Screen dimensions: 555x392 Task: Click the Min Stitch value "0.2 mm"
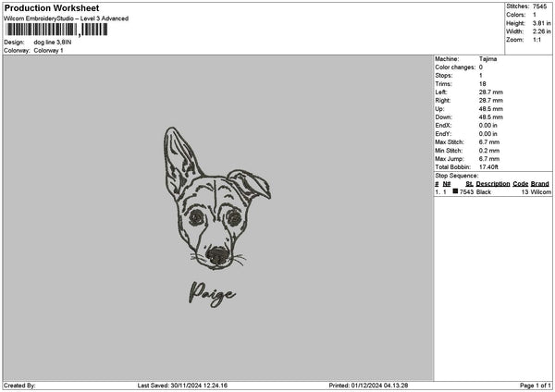[489, 151]
